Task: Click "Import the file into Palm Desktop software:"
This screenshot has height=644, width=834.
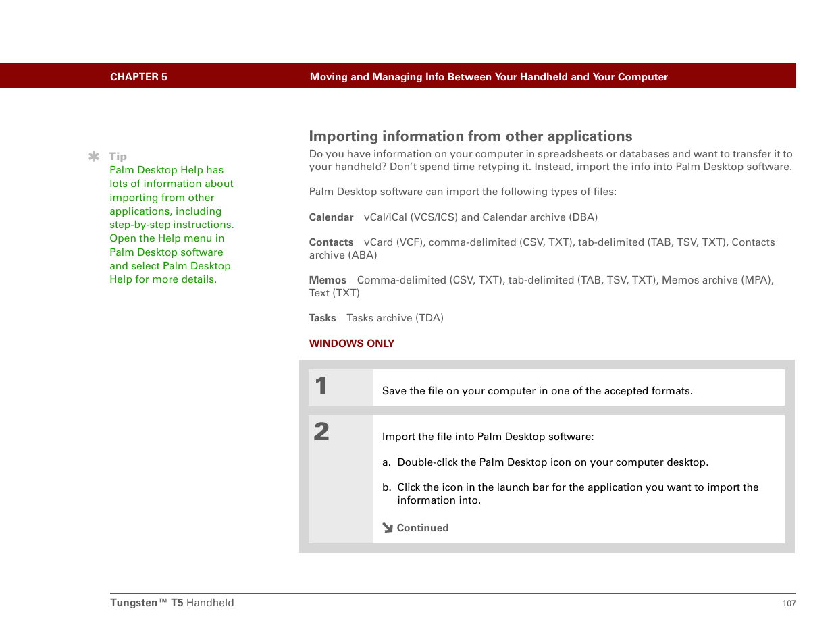Action: coord(488,437)
